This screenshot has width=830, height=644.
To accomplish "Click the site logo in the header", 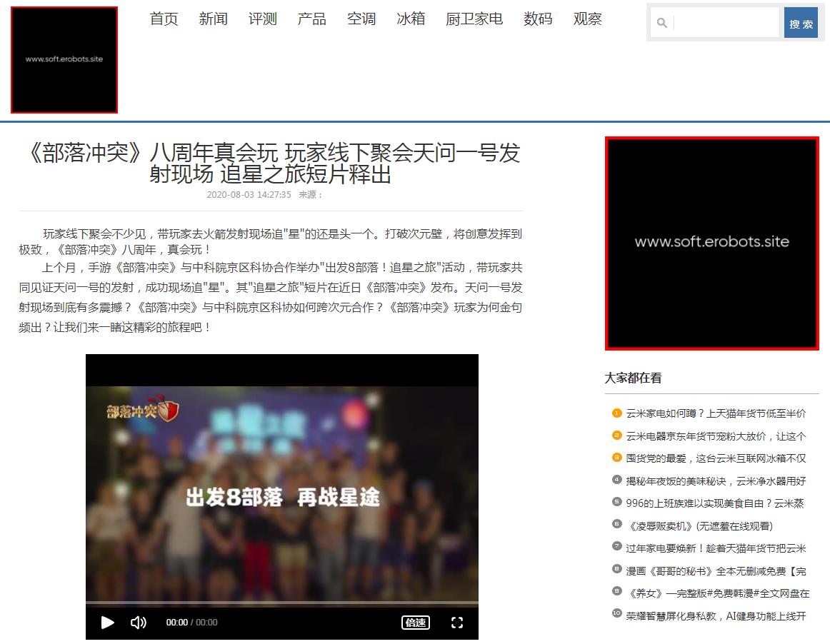I will [64, 60].
